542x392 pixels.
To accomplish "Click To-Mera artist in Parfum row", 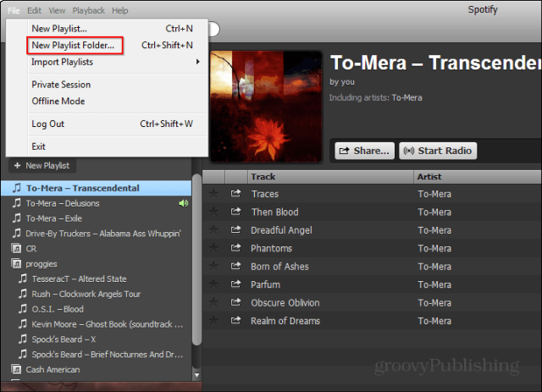I will point(434,284).
